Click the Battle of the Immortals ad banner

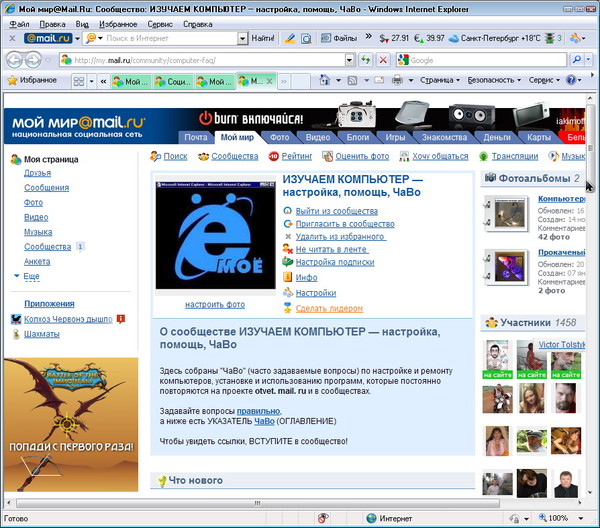click(x=71, y=424)
